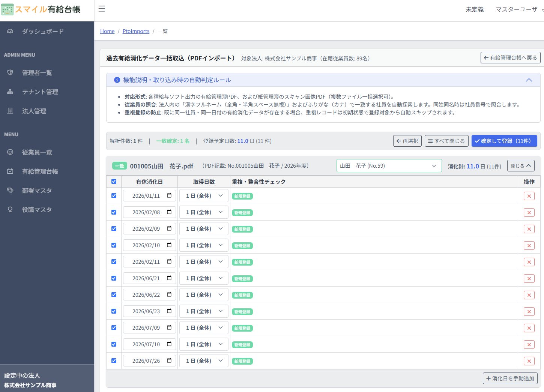Delete the 2026/07/09 row with red X
The width and height of the screenshot is (544, 392).
pyautogui.click(x=529, y=328)
